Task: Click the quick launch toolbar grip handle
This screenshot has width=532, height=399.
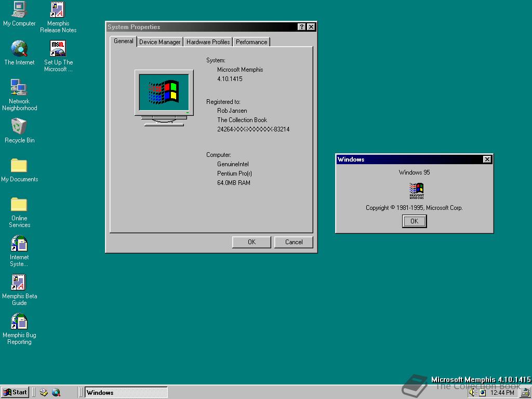Action: pyautogui.click(x=34, y=393)
